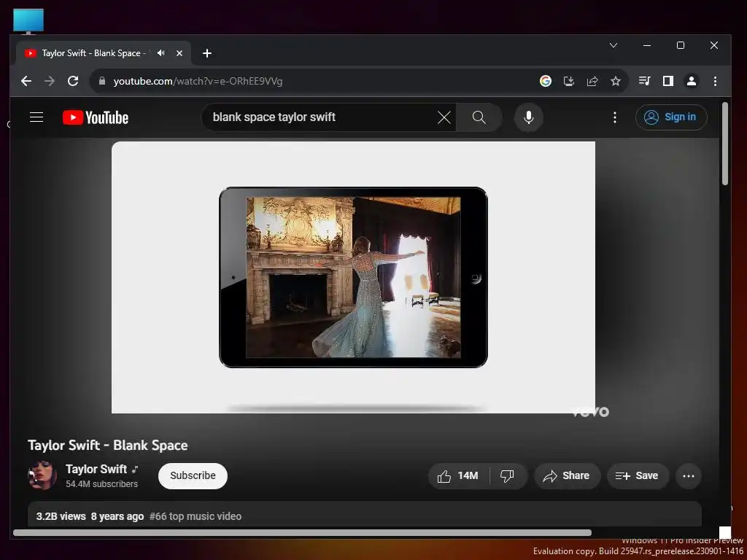Open Google icon in address bar
The image size is (747, 560).
(546, 81)
